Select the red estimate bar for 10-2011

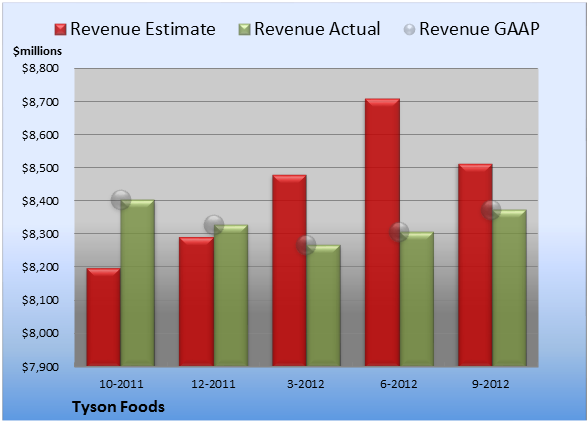104,317
